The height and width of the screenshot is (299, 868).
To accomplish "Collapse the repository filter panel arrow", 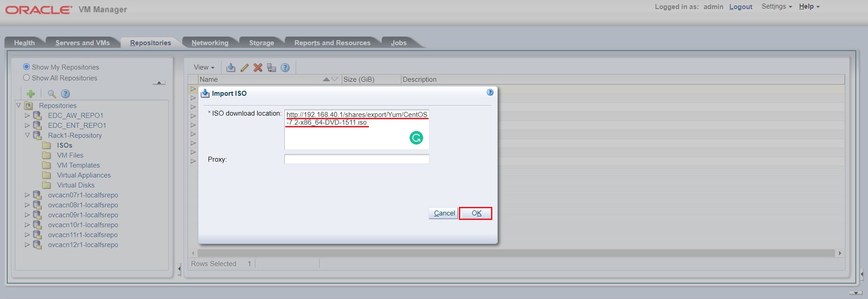I will [159, 83].
